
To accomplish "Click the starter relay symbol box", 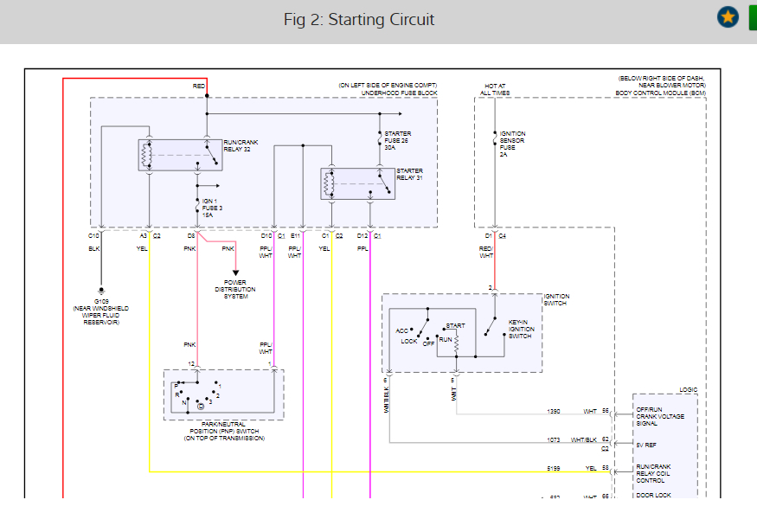I will [358, 184].
